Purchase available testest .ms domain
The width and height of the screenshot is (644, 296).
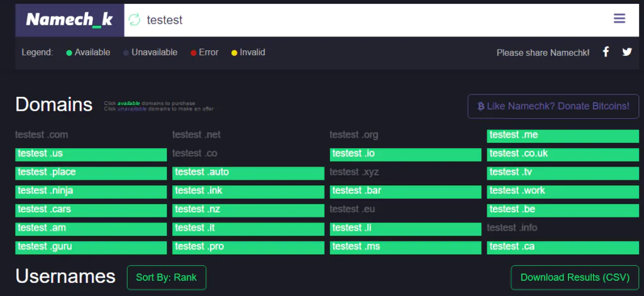tap(406, 248)
